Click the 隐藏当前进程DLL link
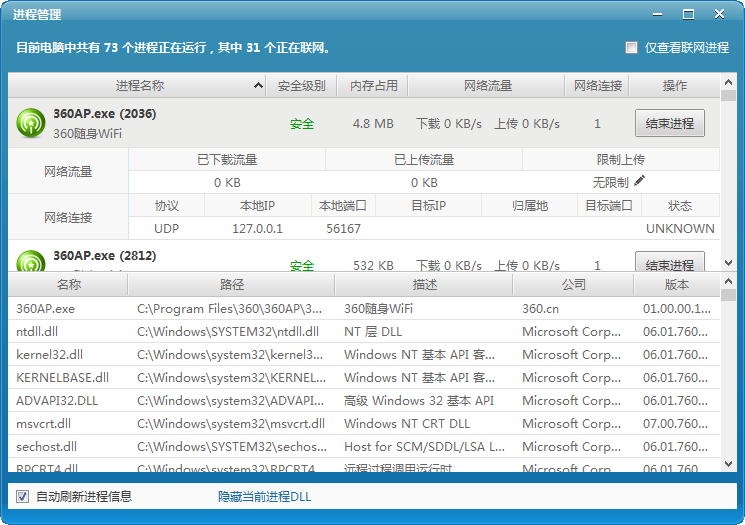745x525 pixels. pyautogui.click(x=264, y=496)
